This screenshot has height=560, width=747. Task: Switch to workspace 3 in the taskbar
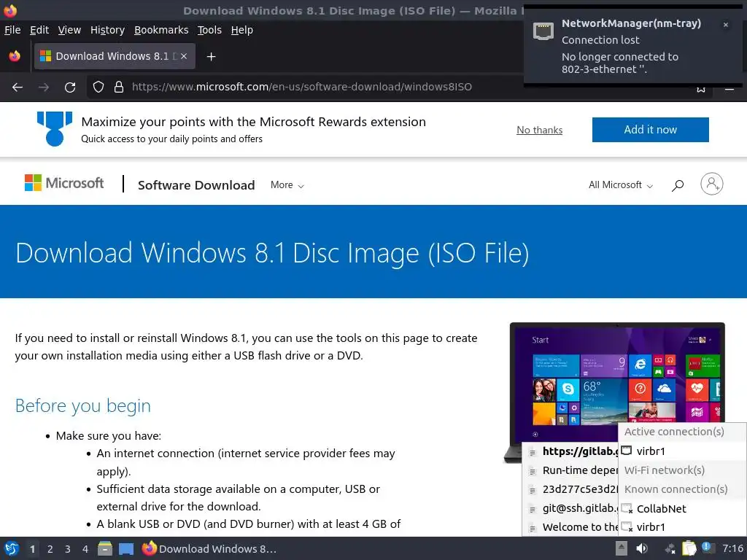coord(68,549)
